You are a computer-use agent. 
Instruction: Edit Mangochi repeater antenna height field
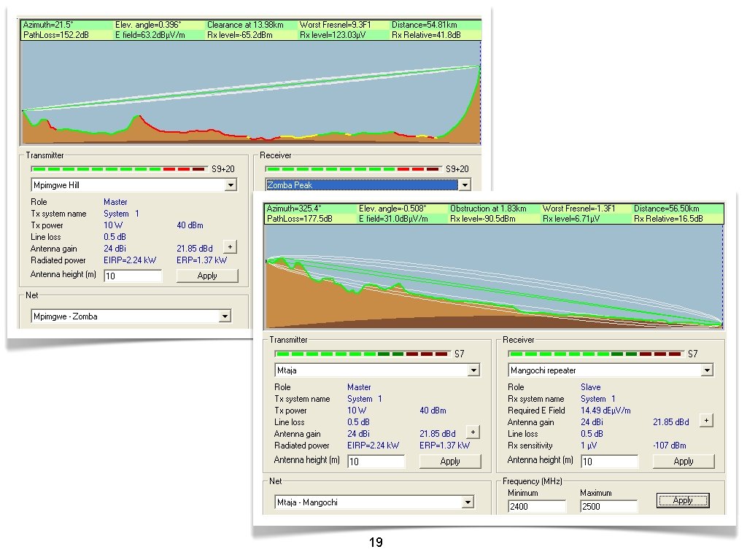pos(609,461)
